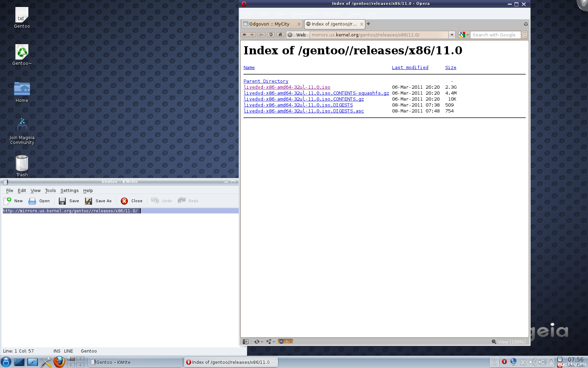Open KWrite's Help menu
The width and height of the screenshot is (588, 368).
coord(88,191)
